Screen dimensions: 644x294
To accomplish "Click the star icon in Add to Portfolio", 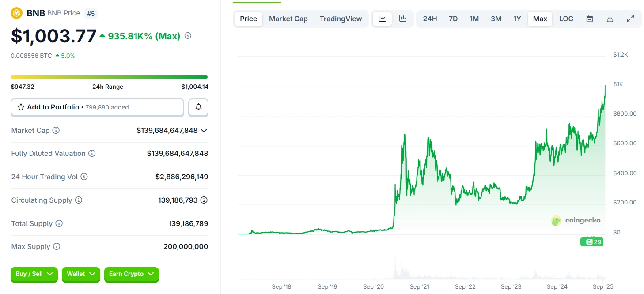I will (21, 107).
